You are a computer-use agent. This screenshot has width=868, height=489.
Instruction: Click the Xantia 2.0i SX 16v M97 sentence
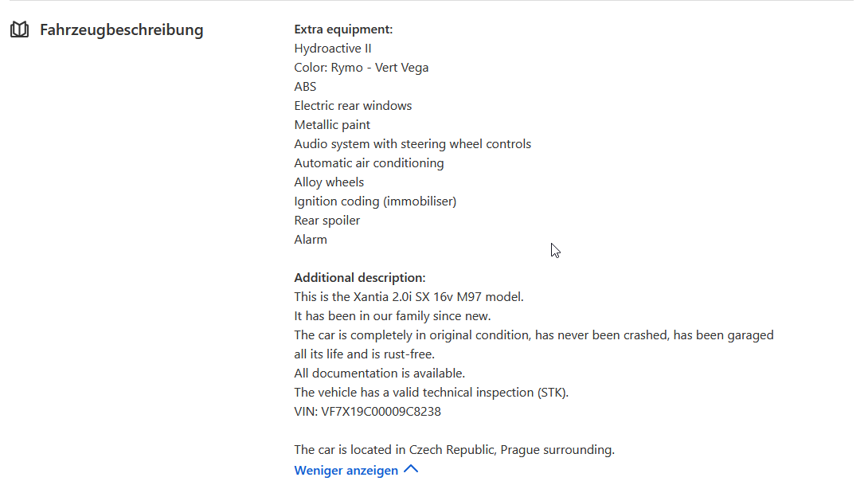pos(409,297)
